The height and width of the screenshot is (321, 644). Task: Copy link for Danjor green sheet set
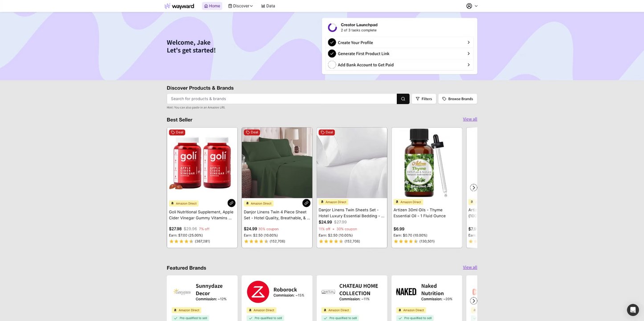pos(306,203)
